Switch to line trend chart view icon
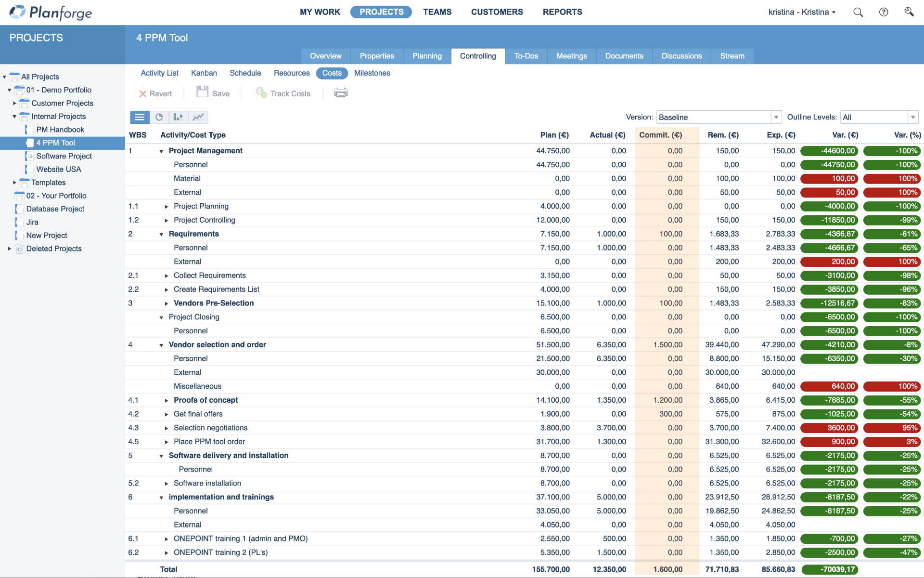The image size is (924, 578). 198,117
